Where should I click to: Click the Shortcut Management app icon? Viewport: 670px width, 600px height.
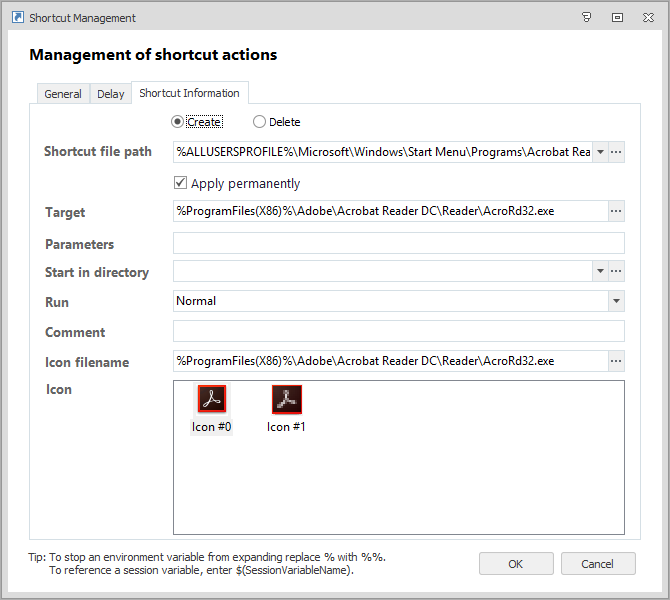point(17,18)
